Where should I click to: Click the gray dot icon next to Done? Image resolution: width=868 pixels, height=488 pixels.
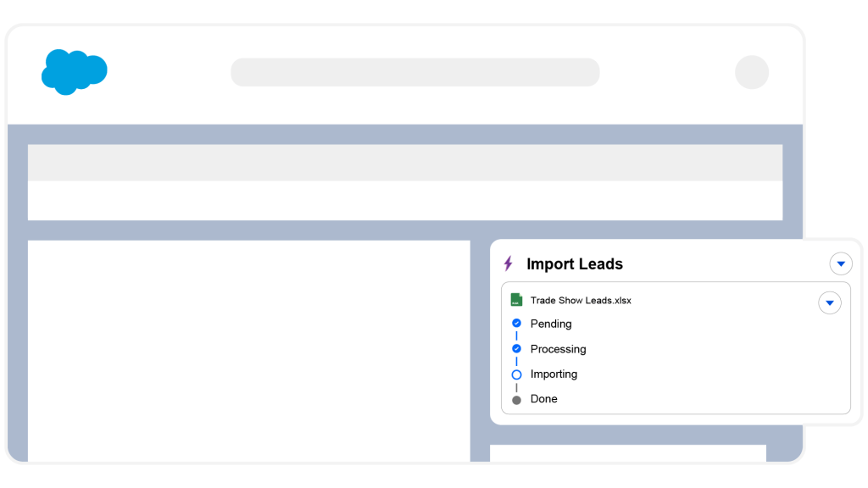click(x=516, y=398)
